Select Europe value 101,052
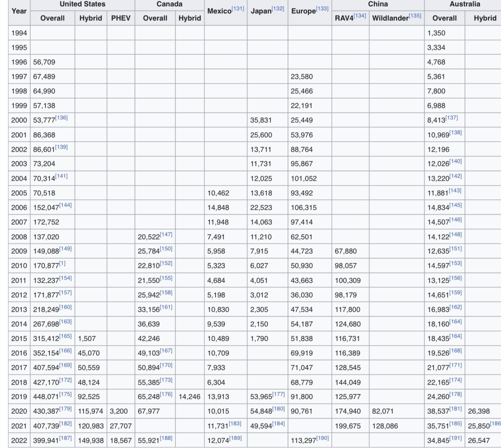 (x=304, y=179)
